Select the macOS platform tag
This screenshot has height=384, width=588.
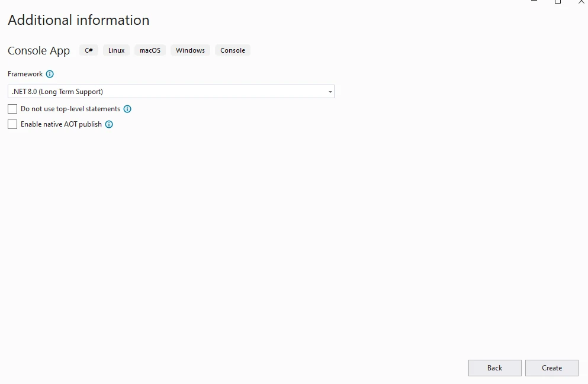tap(150, 50)
